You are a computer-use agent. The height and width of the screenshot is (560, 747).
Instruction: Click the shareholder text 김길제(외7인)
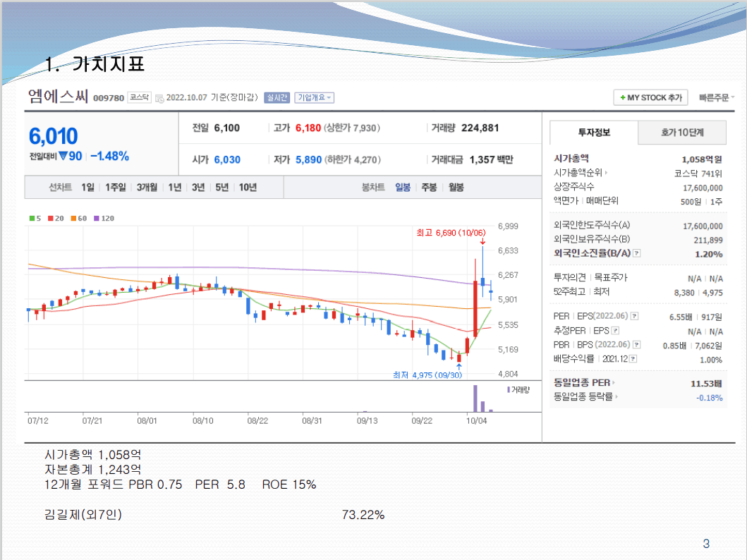click(83, 515)
